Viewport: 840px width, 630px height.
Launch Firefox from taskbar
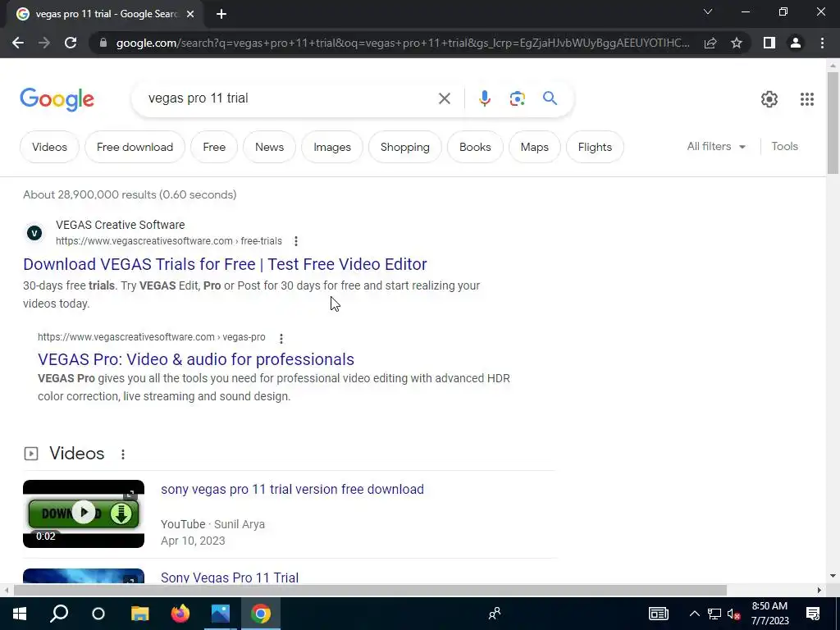(x=180, y=614)
